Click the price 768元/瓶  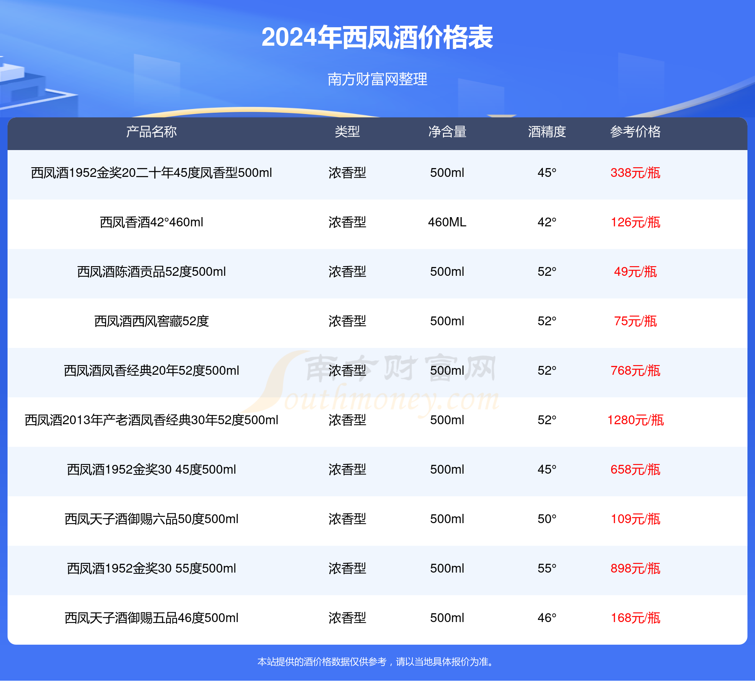(635, 371)
